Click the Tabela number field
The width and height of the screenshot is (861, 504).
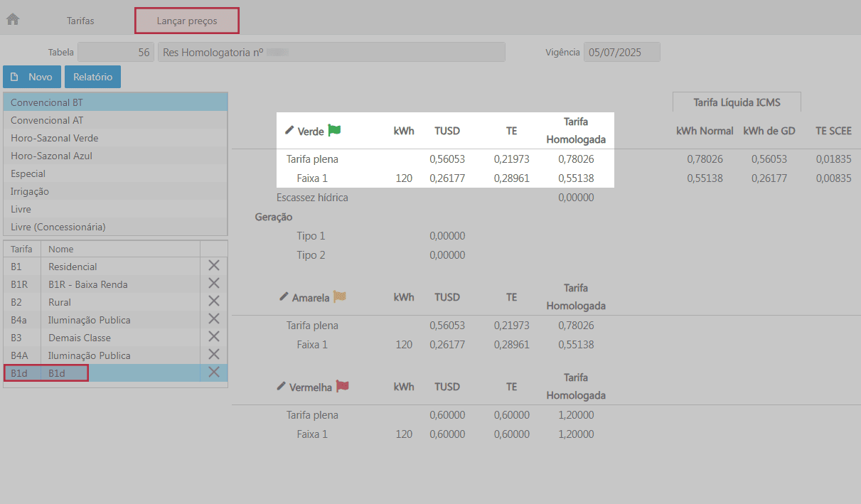[x=115, y=52]
